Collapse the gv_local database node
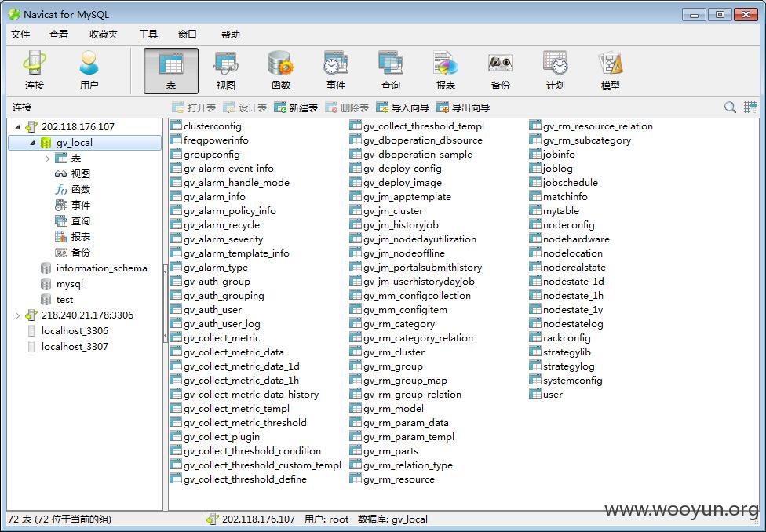The width and height of the screenshot is (766, 532). 32,143
